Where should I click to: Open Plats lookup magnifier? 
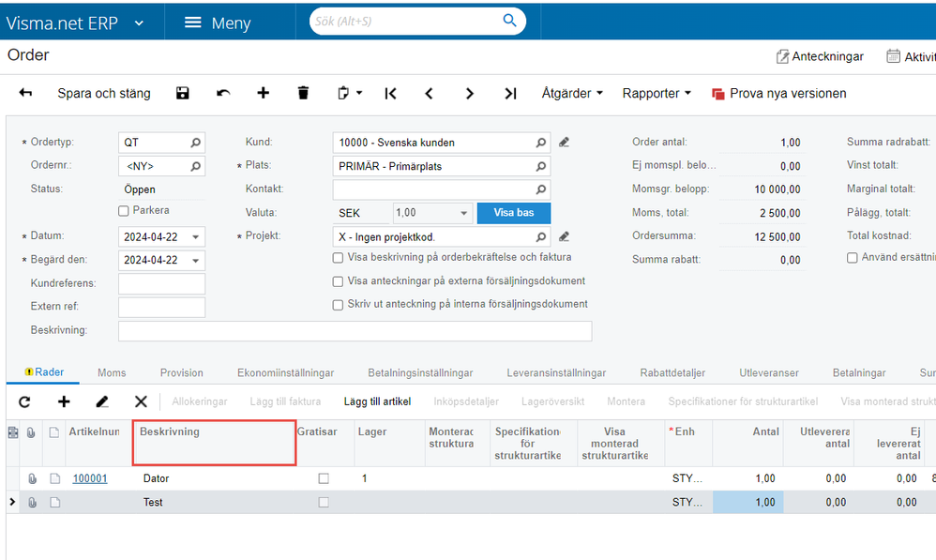coord(541,167)
